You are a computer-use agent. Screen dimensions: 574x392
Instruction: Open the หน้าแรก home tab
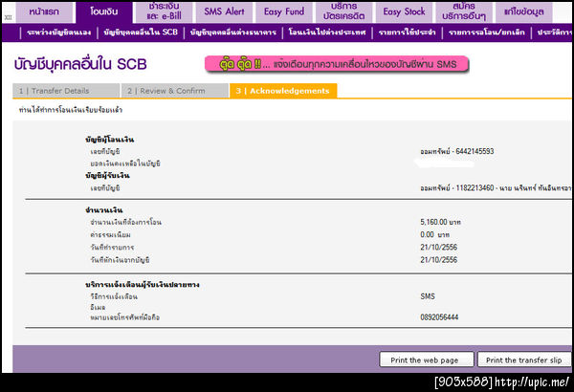45,11
